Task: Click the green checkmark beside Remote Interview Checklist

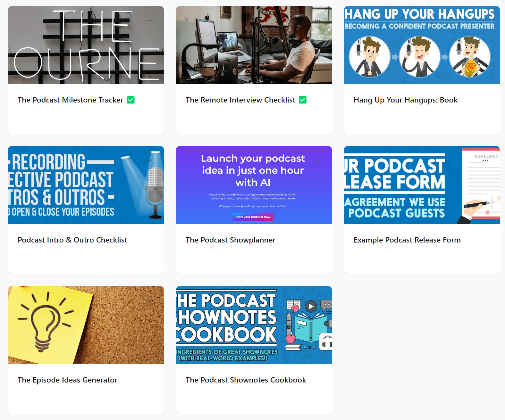Action: click(303, 100)
